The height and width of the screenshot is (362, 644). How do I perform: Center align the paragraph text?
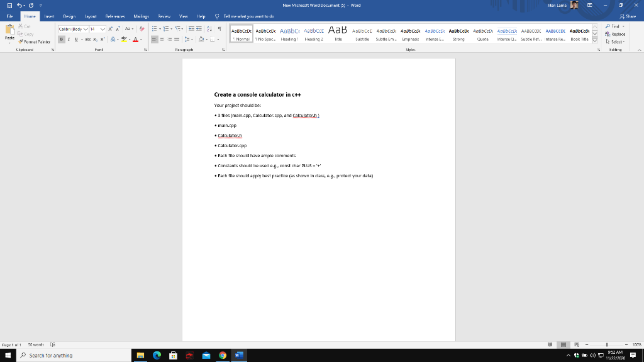click(x=162, y=39)
